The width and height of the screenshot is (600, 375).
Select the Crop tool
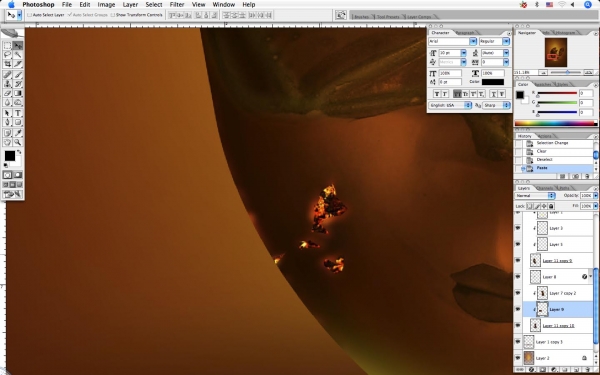[x=7, y=64]
